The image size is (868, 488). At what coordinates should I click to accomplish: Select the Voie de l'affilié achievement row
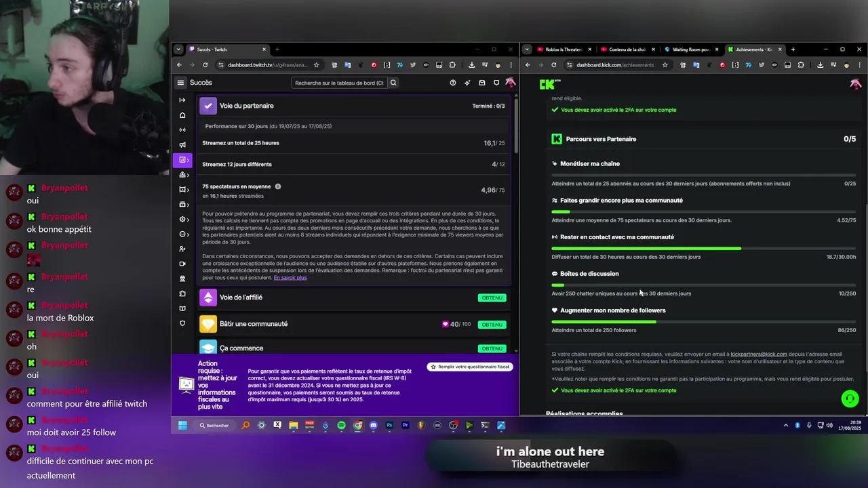click(x=353, y=298)
